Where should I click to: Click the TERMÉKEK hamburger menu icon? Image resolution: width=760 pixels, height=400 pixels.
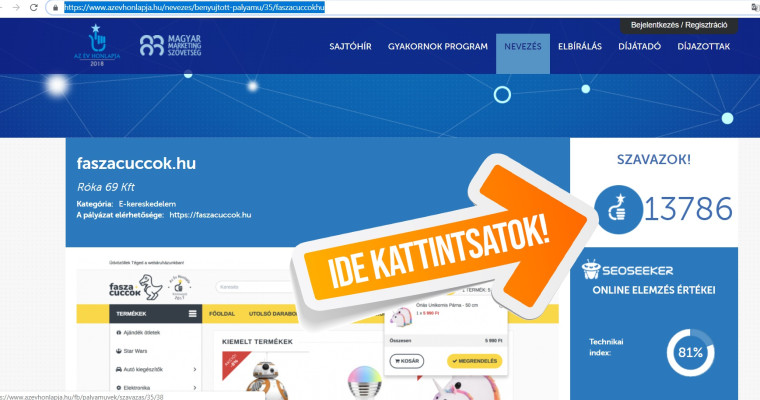[x=192, y=314]
